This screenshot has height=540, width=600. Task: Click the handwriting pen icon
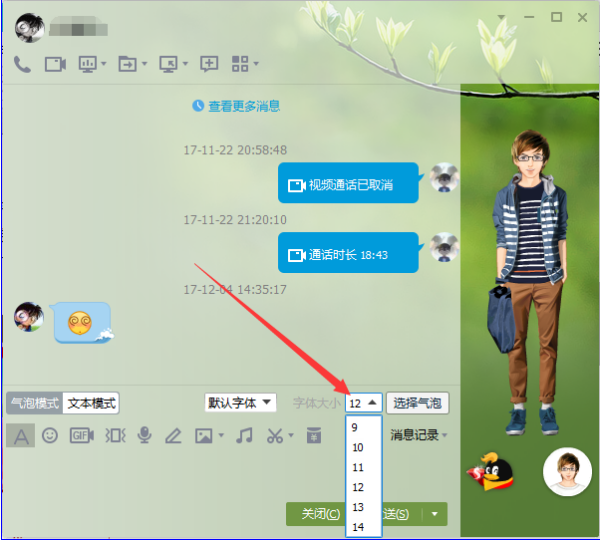click(x=173, y=436)
